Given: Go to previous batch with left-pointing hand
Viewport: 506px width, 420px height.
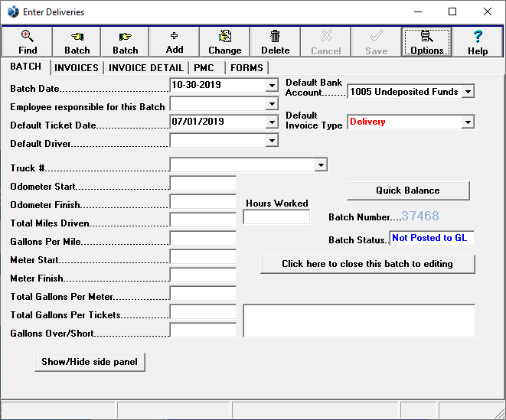Looking at the screenshot, I should tap(77, 41).
